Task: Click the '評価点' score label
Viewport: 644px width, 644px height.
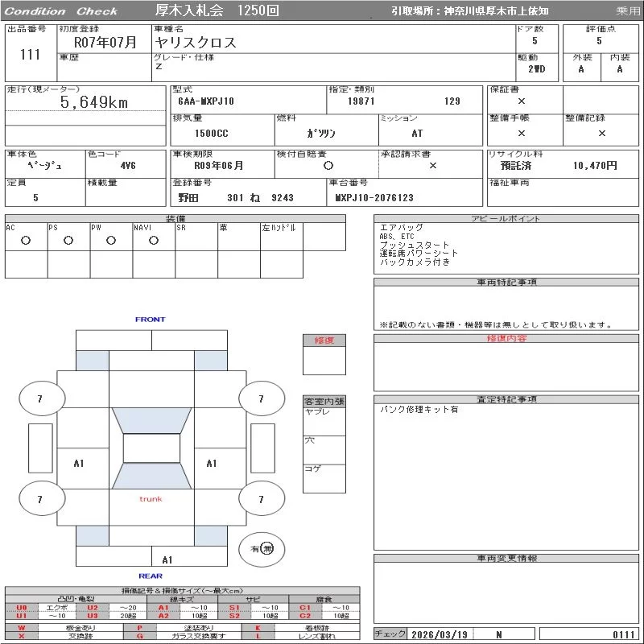Action: click(x=601, y=29)
